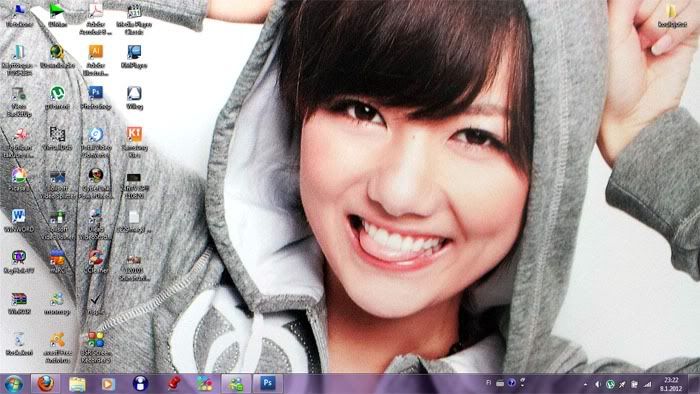Open network signal status in tray
This screenshot has height=394, width=700.
(647, 384)
